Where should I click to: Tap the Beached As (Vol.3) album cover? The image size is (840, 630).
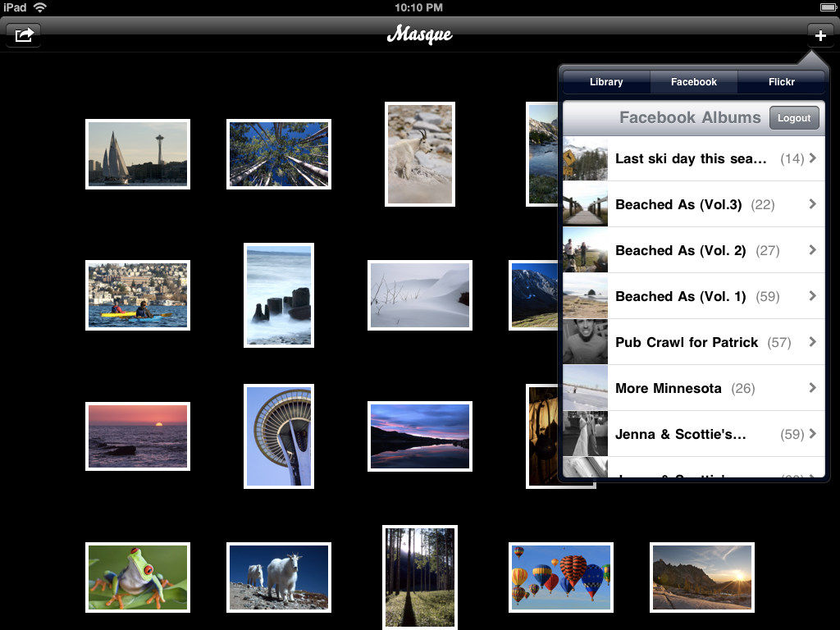[x=585, y=204]
